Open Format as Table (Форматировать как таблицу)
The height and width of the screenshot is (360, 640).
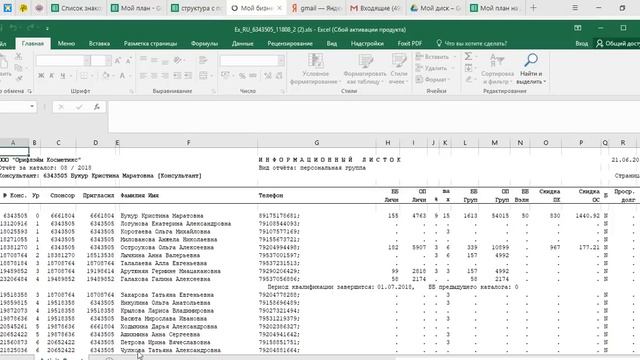[364, 69]
